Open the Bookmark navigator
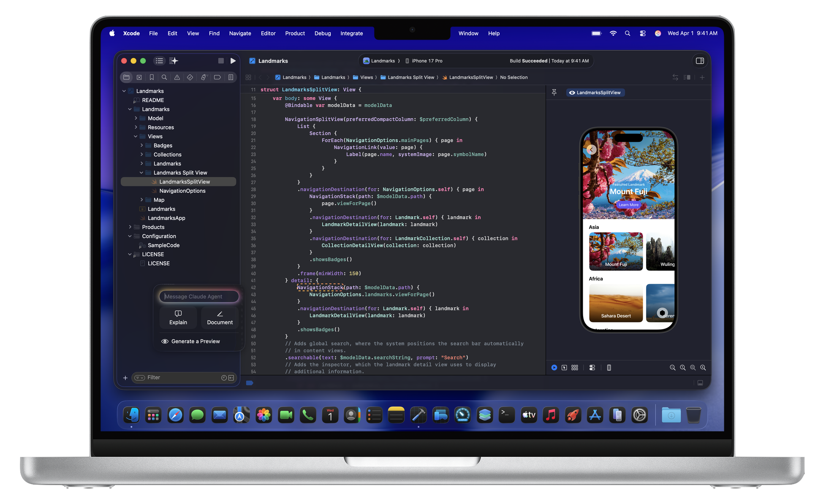This screenshot has width=826, height=504. click(x=152, y=77)
